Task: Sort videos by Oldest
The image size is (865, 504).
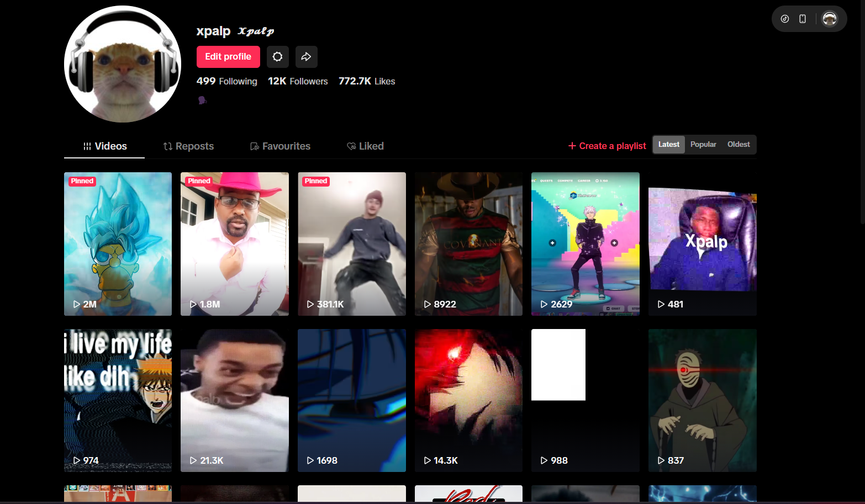Action: pyautogui.click(x=739, y=145)
